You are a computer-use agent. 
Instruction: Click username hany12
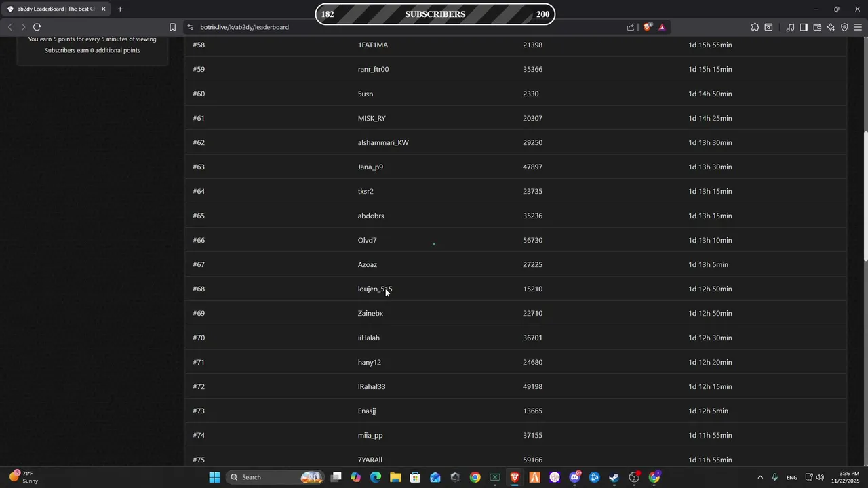[x=370, y=362]
